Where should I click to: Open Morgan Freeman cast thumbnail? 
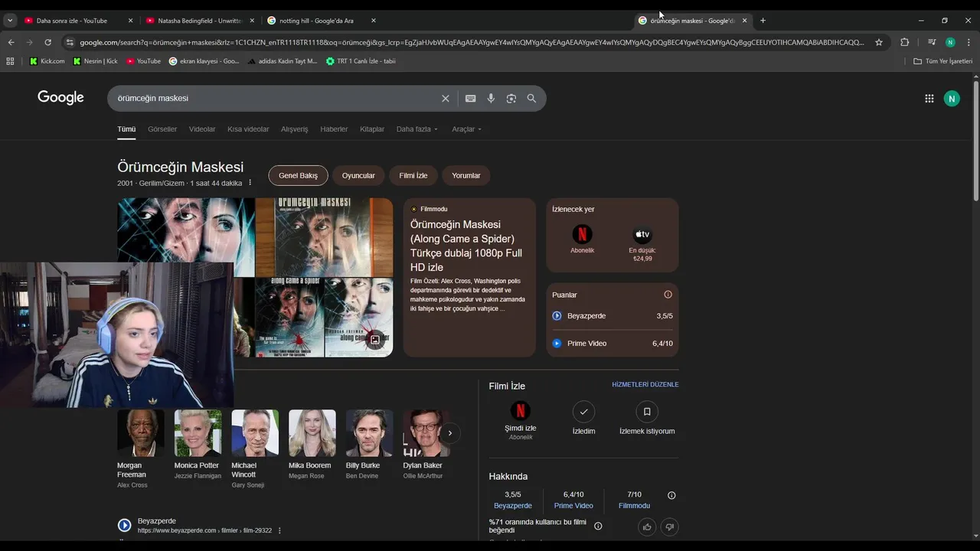point(141,433)
